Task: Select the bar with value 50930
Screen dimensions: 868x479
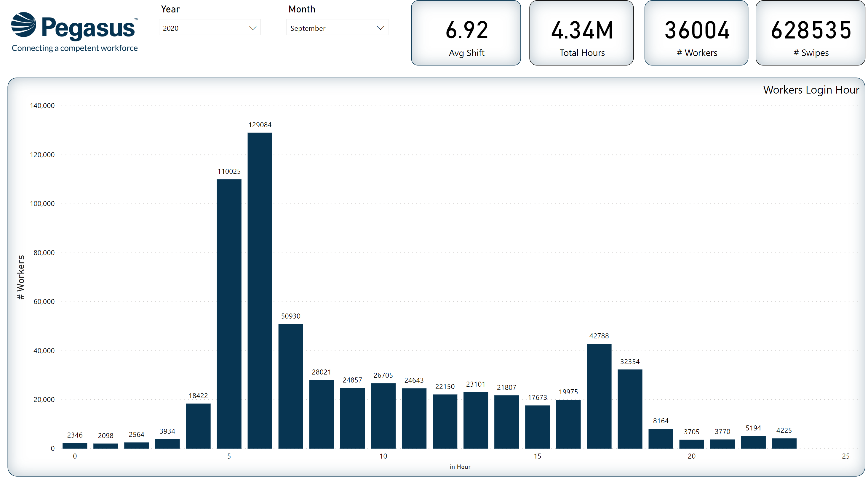Action: click(290, 386)
